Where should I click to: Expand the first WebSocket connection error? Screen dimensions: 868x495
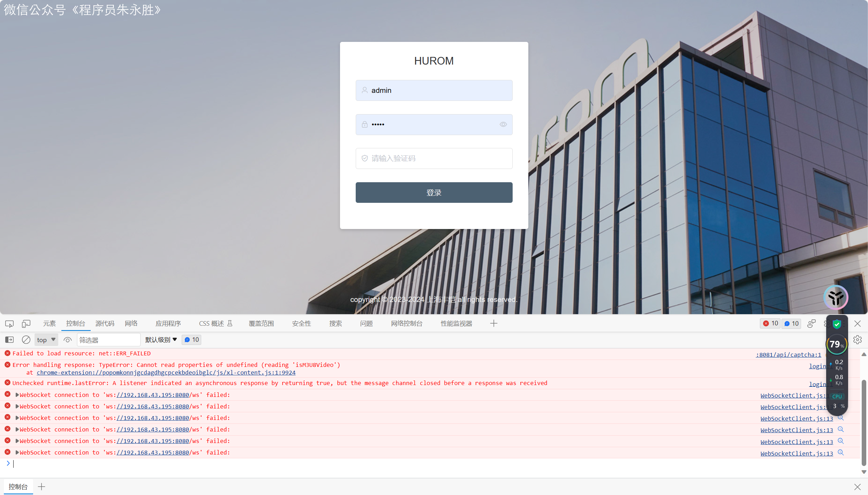[17, 394]
